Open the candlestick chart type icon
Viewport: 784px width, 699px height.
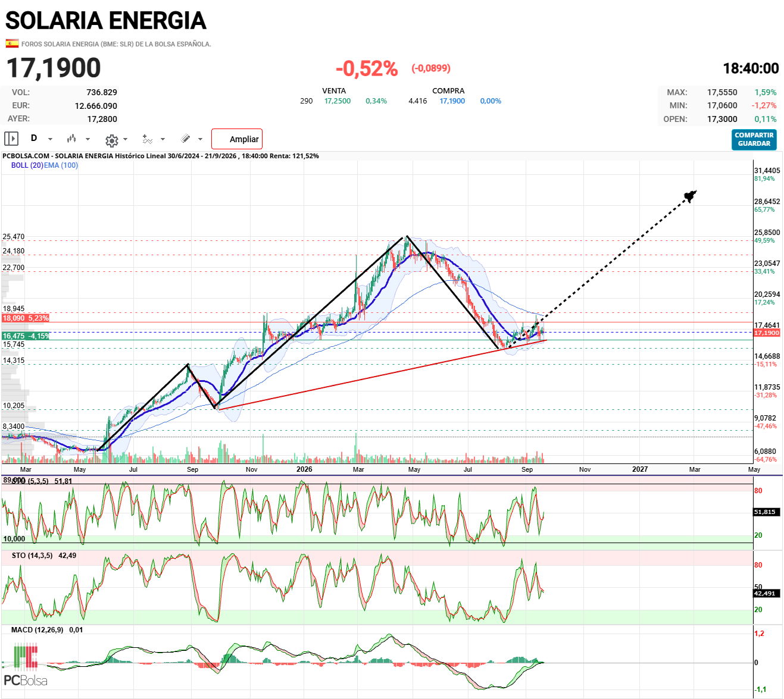pos(71,139)
